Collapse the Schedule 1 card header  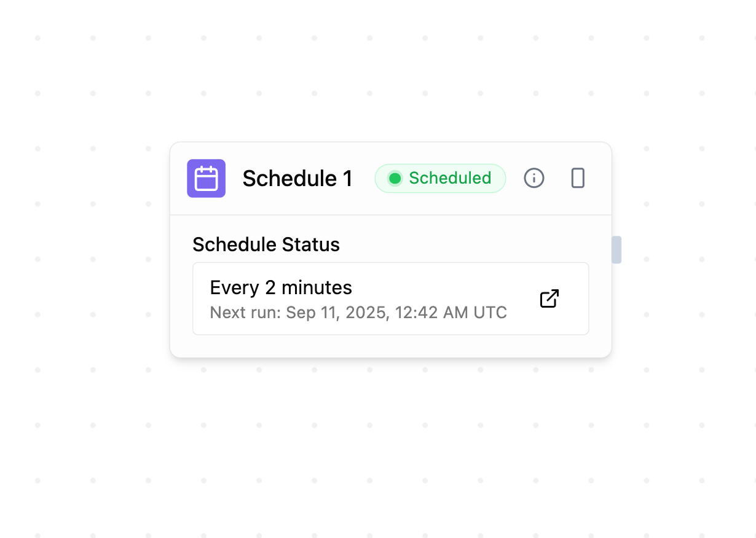point(391,178)
